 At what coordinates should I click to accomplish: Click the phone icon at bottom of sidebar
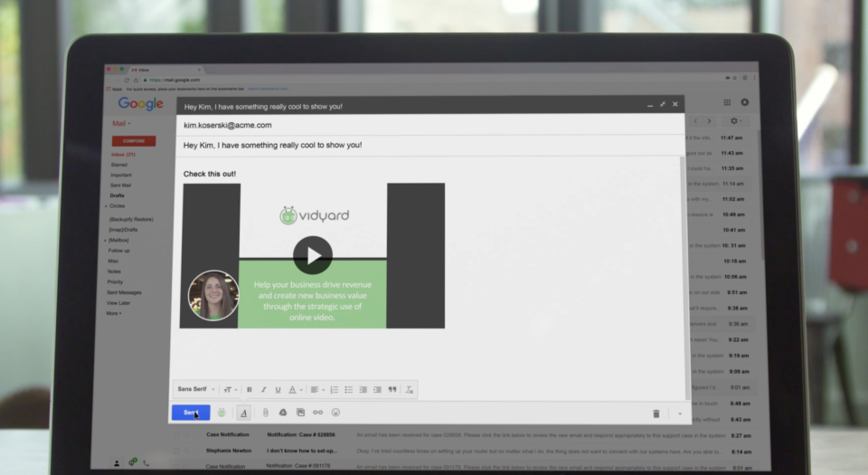pos(146,463)
